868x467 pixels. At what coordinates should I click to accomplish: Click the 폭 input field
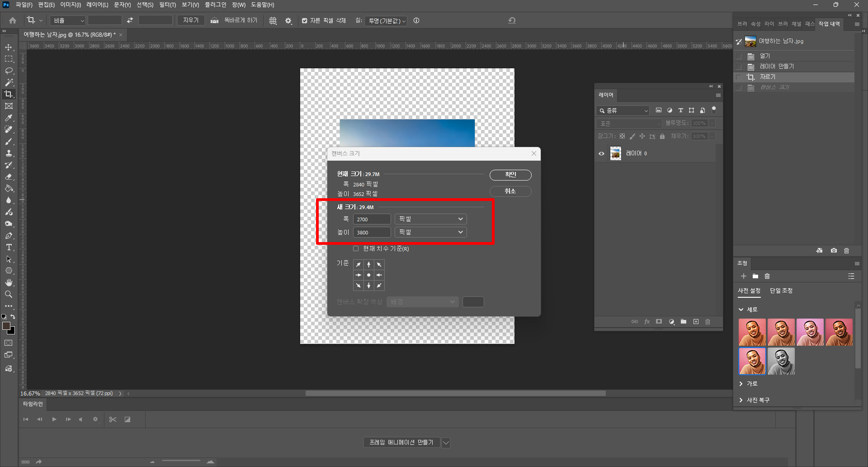372,219
